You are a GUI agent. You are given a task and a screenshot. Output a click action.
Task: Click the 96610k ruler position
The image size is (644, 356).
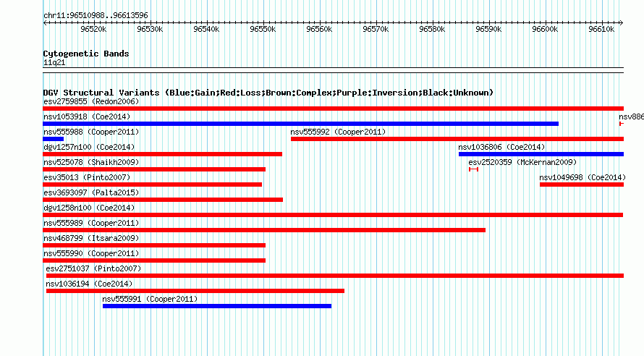tap(602, 29)
